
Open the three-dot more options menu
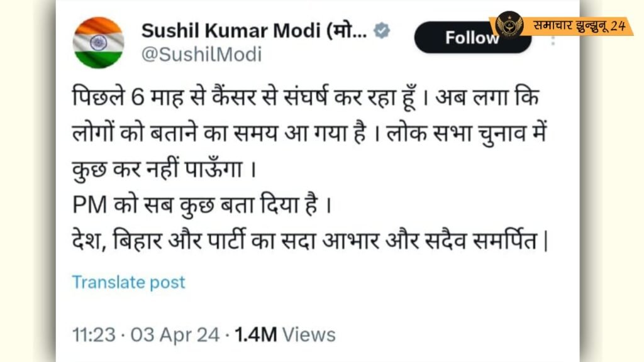(x=553, y=41)
